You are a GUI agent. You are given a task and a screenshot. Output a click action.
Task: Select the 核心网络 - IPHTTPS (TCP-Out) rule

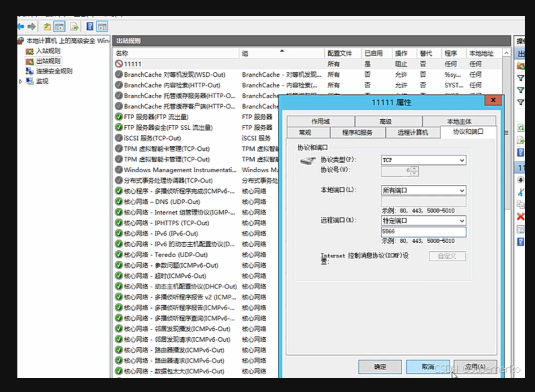tap(166, 223)
